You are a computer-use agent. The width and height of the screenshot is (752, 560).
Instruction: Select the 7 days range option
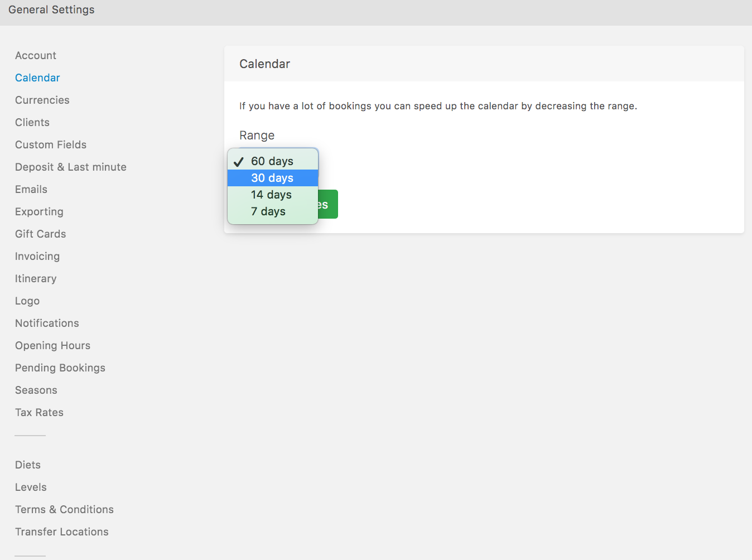click(273, 211)
